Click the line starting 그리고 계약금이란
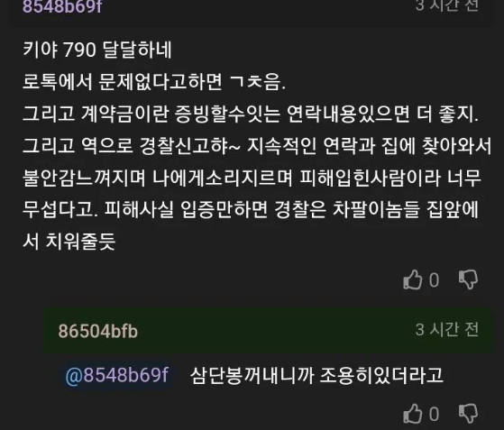The image size is (504, 430). [x=251, y=114]
